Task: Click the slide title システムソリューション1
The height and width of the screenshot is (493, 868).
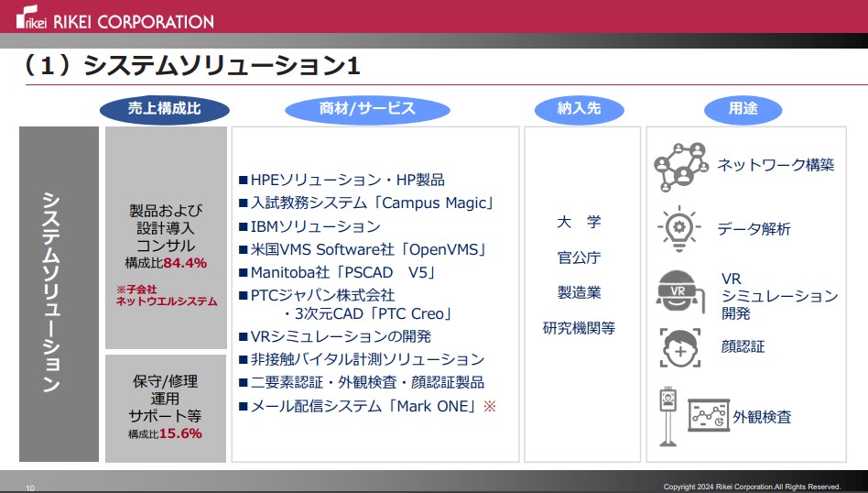Action: (192, 67)
